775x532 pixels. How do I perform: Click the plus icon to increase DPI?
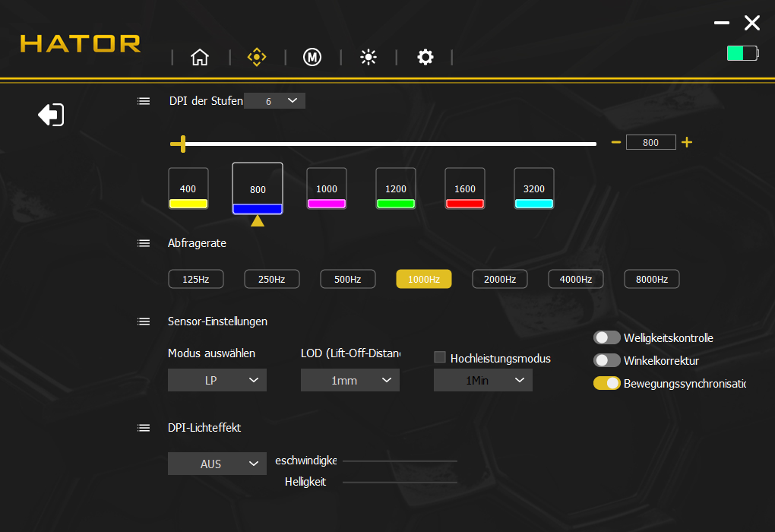point(687,142)
